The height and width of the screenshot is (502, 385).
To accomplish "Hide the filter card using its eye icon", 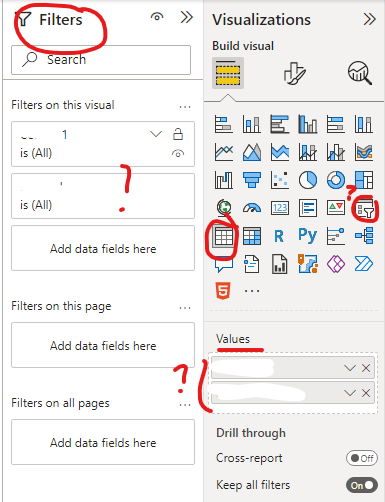I will 178,153.
